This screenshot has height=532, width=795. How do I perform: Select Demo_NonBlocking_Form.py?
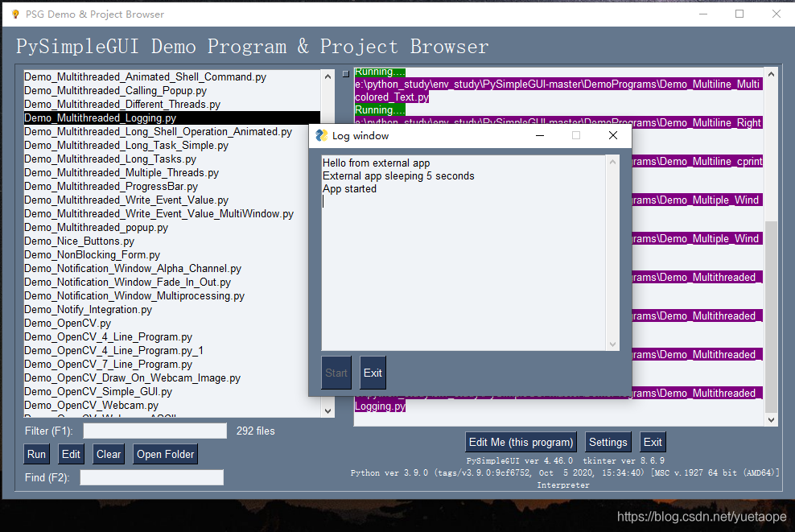172,255
